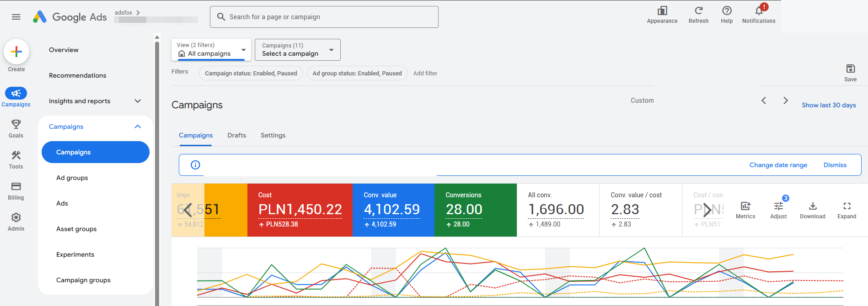Open Ad groups page
Screen dimensions: 868x306
click(x=72, y=178)
